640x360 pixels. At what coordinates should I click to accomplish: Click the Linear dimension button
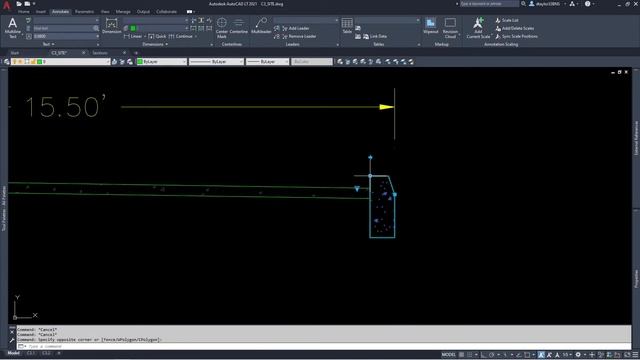pyautogui.click(x=133, y=36)
